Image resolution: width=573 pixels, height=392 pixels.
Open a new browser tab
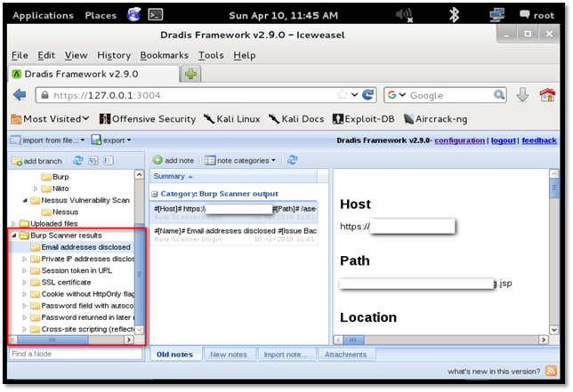tap(190, 75)
